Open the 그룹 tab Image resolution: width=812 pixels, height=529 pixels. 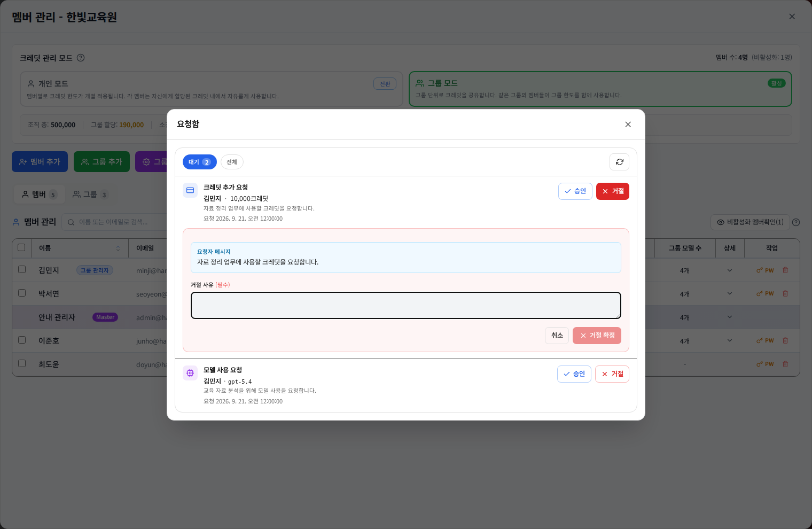[x=90, y=195]
